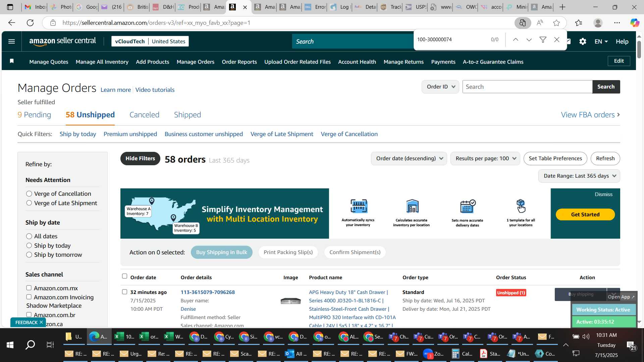The width and height of the screenshot is (644, 362).
Task: Close the find-on-page bar
Action: [x=557, y=40]
